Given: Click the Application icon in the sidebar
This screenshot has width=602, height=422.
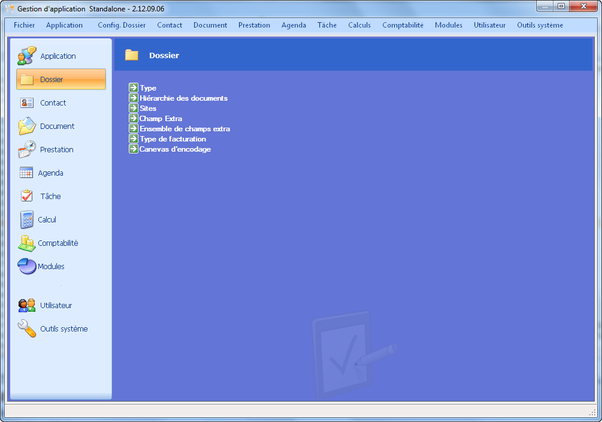Looking at the screenshot, I should pos(27,56).
